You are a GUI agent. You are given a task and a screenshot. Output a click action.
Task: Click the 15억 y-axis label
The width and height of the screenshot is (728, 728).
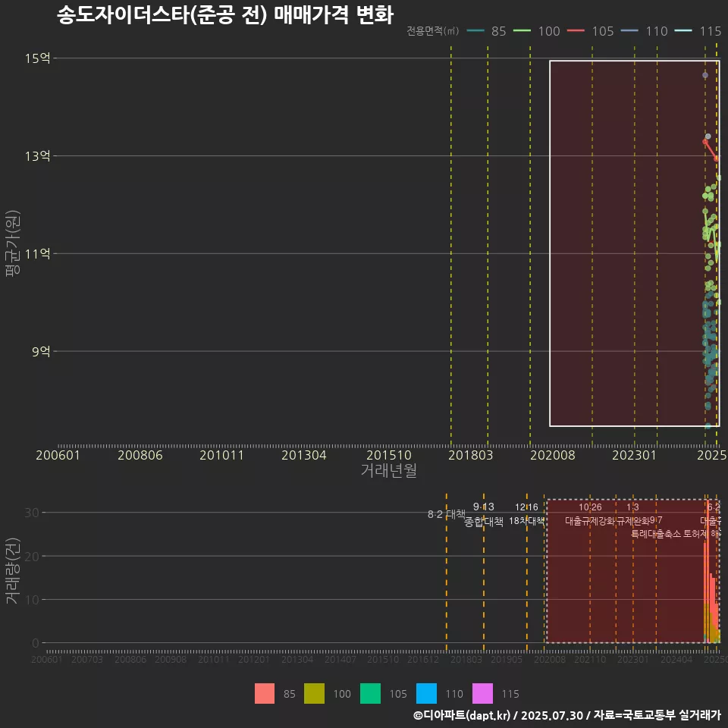38,58
